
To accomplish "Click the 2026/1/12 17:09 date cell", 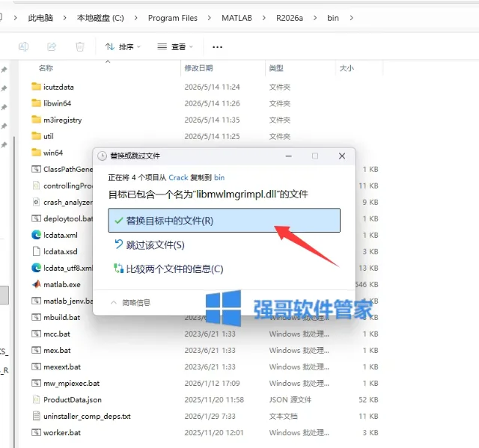I will (212, 383).
